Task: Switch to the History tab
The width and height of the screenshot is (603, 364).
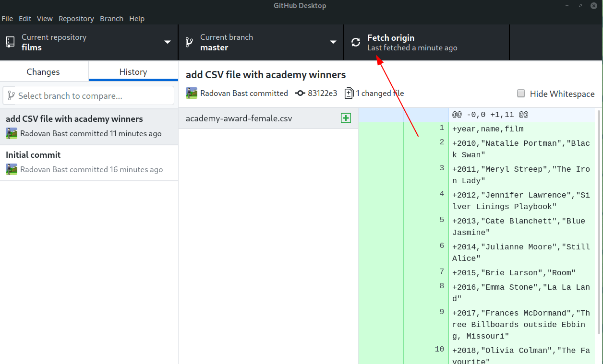Action: (133, 71)
